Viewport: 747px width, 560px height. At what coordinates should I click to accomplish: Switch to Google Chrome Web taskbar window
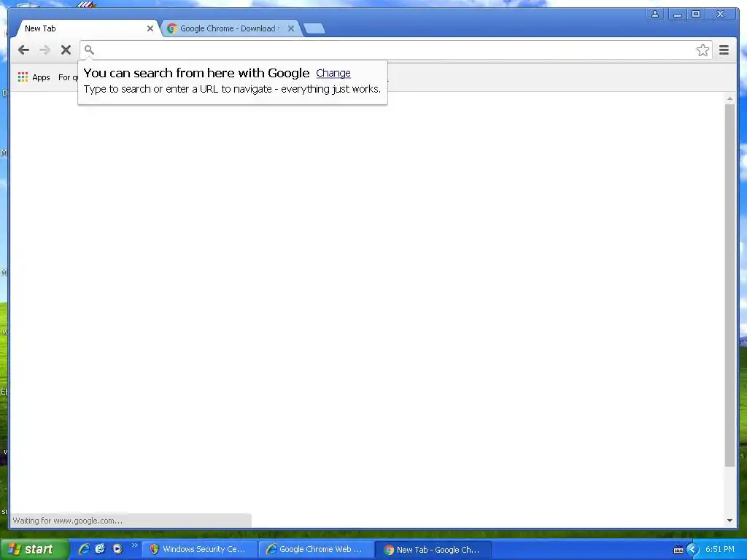tap(317, 550)
